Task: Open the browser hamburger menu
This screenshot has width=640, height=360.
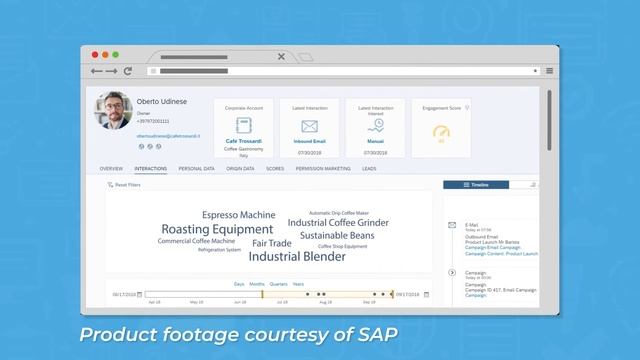Action: (x=550, y=71)
